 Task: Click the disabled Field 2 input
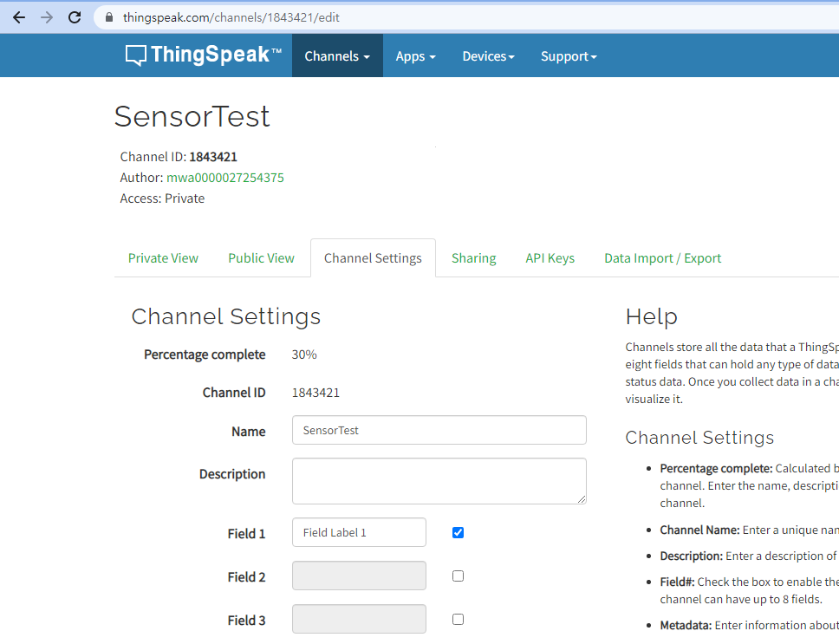[x=359, y=576]
